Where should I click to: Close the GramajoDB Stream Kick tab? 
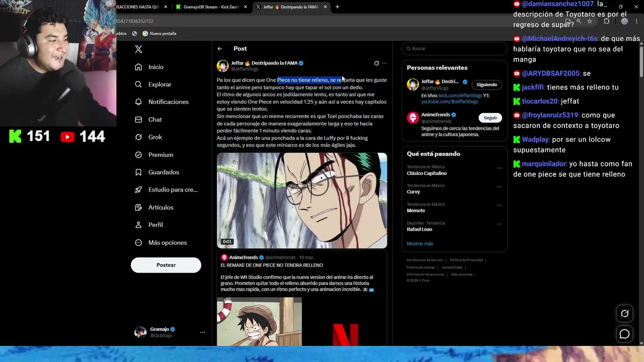pyautogui.click(x=246, y=7)
